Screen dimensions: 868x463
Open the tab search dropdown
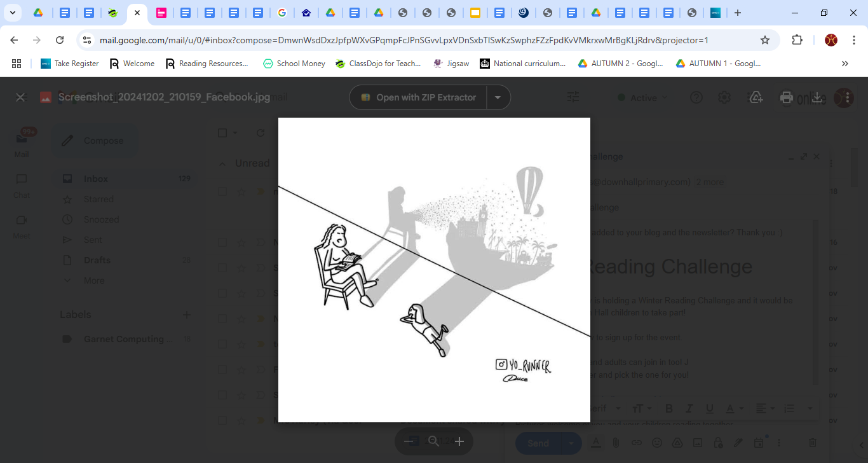point(13,13)
